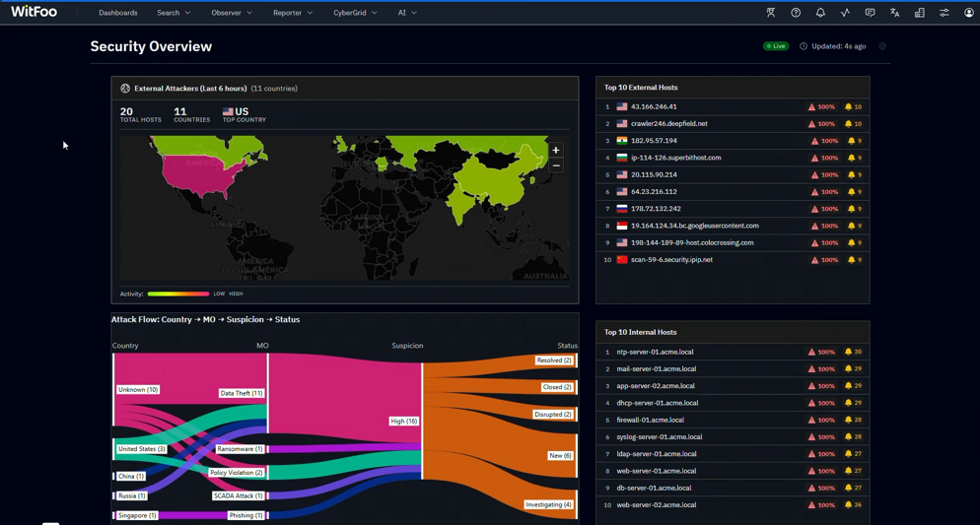Click the United States (3) flow node
Screen dimensions: 980x525
[x=141, y=449]
